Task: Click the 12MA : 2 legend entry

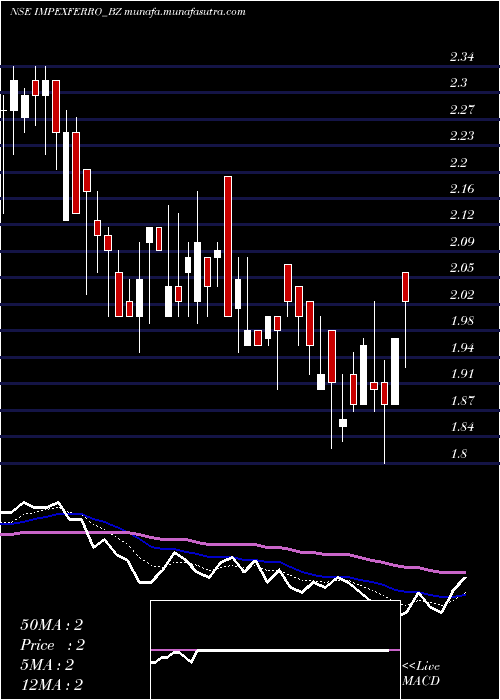Action: click(x=52, y=685)
